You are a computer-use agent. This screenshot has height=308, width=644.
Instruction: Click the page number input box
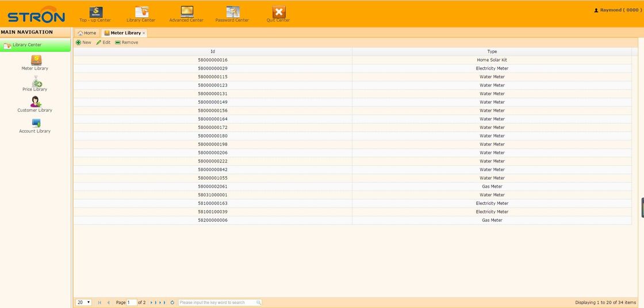[x=132, y=302]
